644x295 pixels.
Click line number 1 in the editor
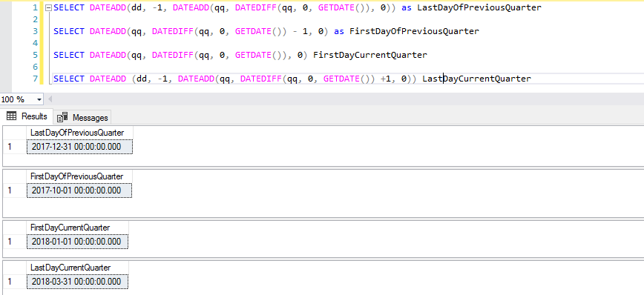pyautogui.click(x=35, y=7)
